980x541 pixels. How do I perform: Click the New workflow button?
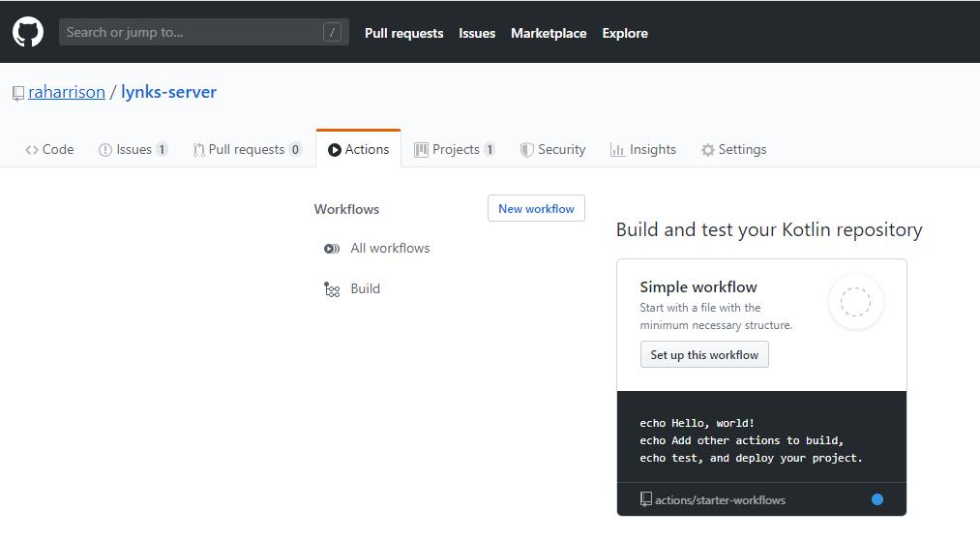[x=536, y=208]
